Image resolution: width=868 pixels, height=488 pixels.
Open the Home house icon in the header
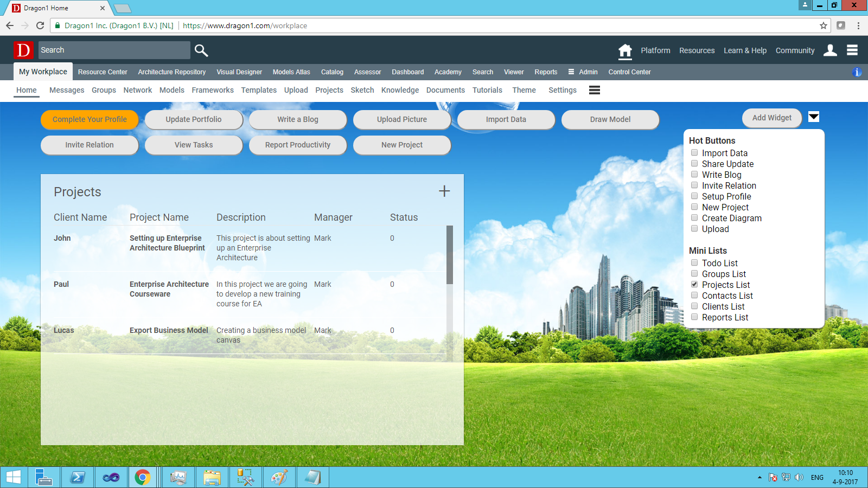[625, 51]
